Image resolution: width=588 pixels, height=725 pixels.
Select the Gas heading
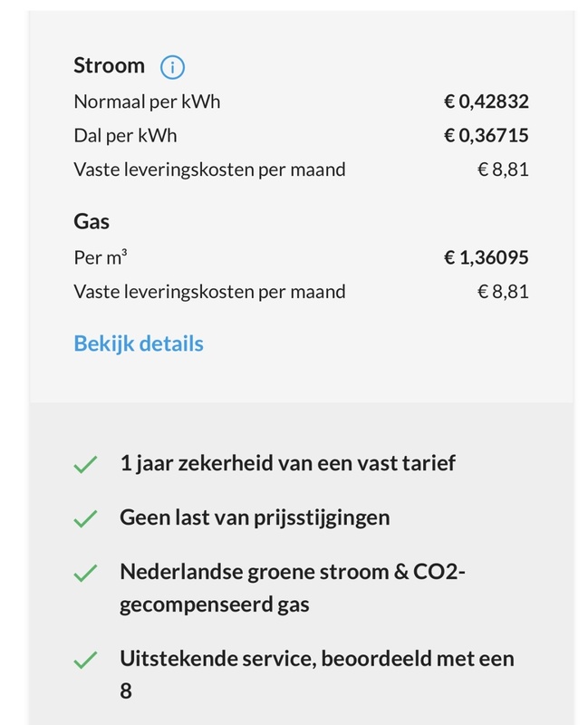[92, 222]
